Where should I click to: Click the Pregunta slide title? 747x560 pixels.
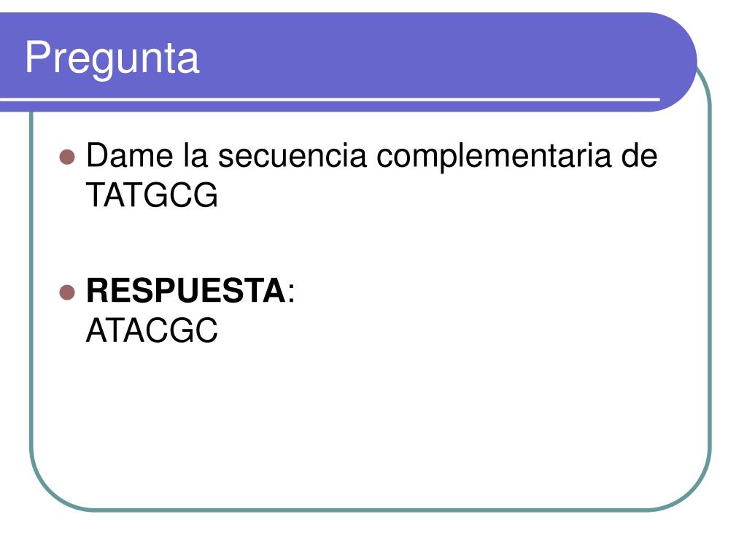pos(112,58)
